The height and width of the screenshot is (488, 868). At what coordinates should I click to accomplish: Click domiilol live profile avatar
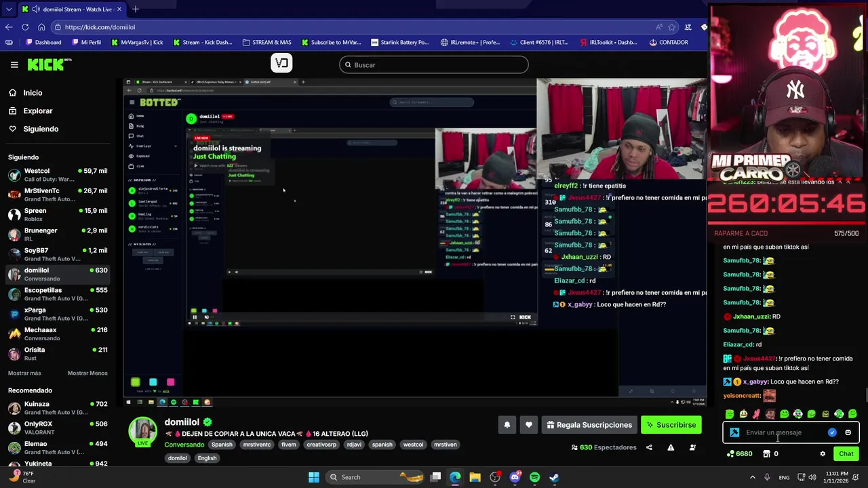(143, 431)
